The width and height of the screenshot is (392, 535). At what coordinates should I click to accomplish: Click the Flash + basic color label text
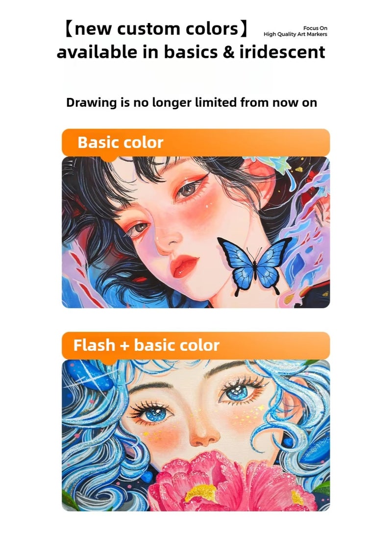tap(147, 345)
